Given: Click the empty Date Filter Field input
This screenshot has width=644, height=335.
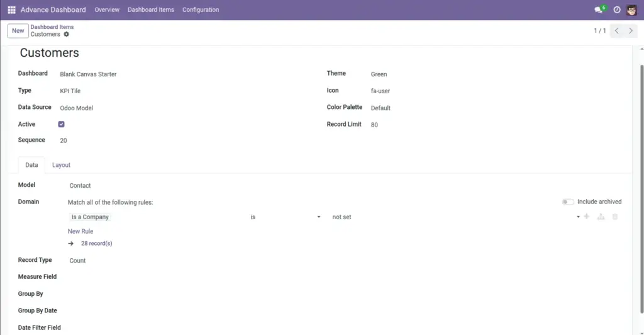Looking at the screenshot, I should pos(345,327).
